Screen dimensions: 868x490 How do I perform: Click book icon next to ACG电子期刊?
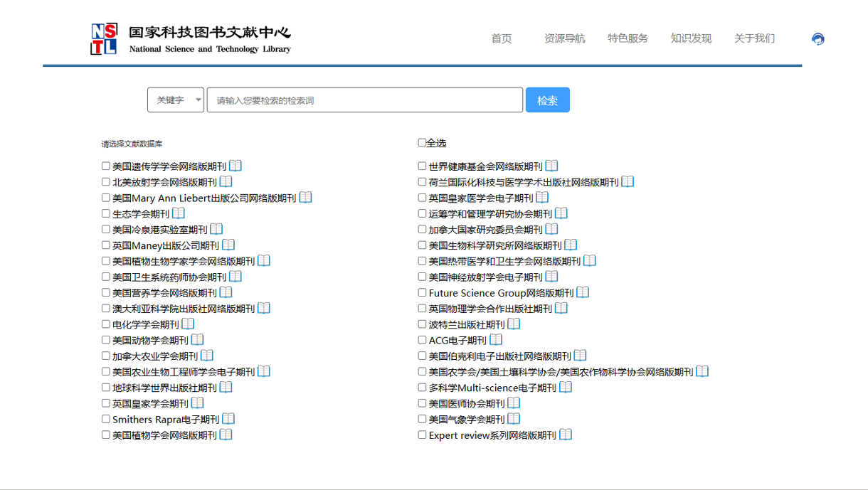tap(496, 340)
